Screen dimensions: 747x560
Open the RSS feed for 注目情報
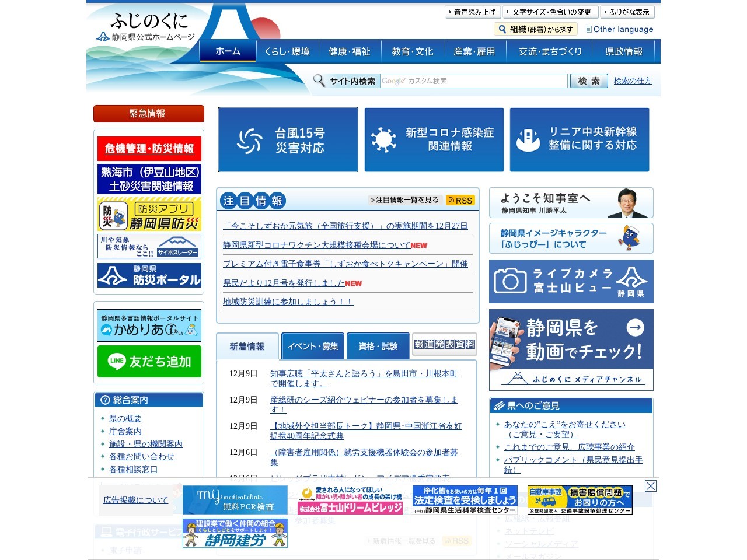[x=460, y=200]
